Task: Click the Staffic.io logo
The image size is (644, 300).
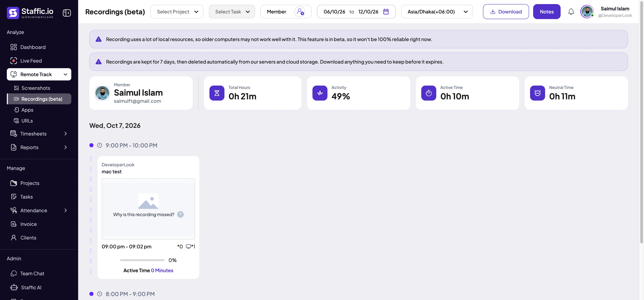Action: point(30,13)
